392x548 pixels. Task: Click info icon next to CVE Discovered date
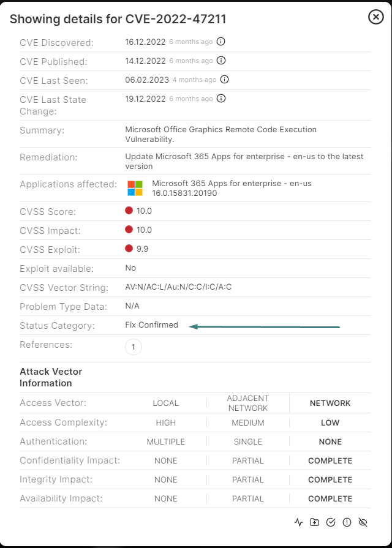point(221,42)
